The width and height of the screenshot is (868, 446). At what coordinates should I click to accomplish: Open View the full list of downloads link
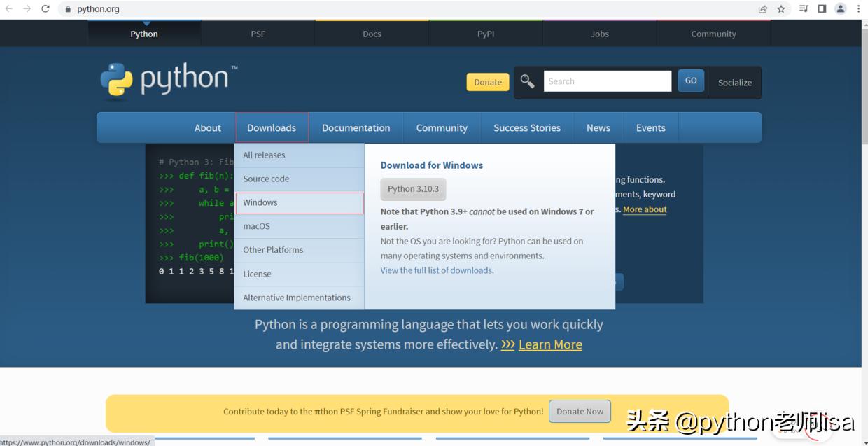coord(436,270)
